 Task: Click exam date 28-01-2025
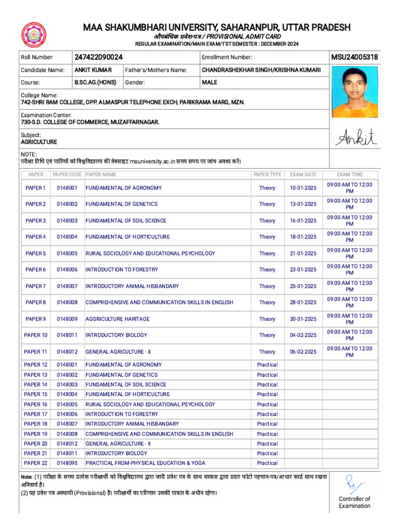click(303, 302)
